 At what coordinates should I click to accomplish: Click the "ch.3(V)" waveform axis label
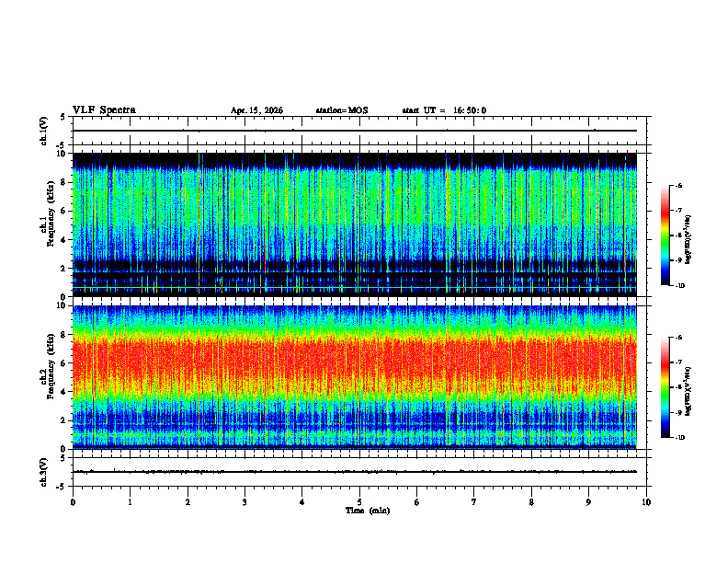tap(44, 472)
